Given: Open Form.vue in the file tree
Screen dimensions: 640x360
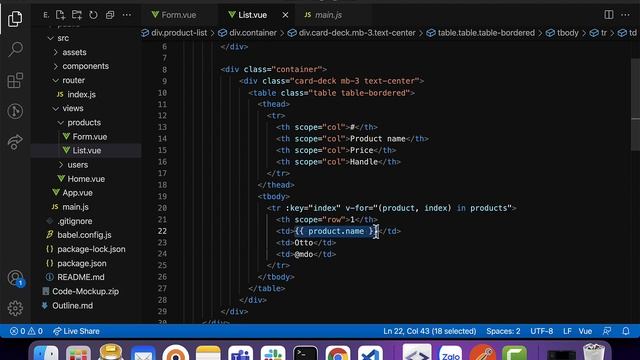Looking at the screenshot, I should [85, 137].
